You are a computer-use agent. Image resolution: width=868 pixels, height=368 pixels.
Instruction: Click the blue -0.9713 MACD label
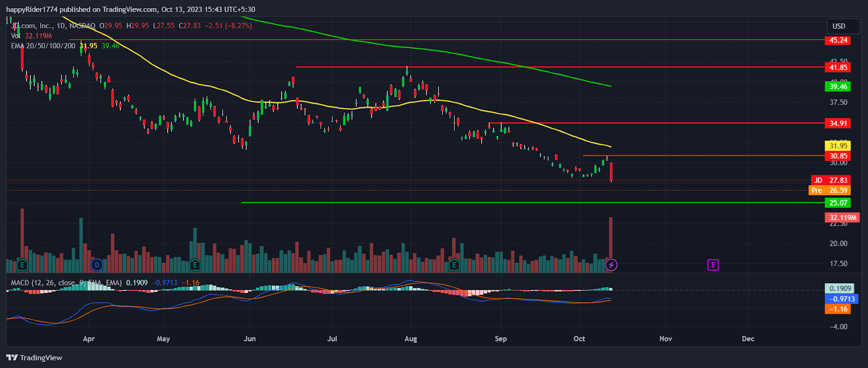[841, 299]
